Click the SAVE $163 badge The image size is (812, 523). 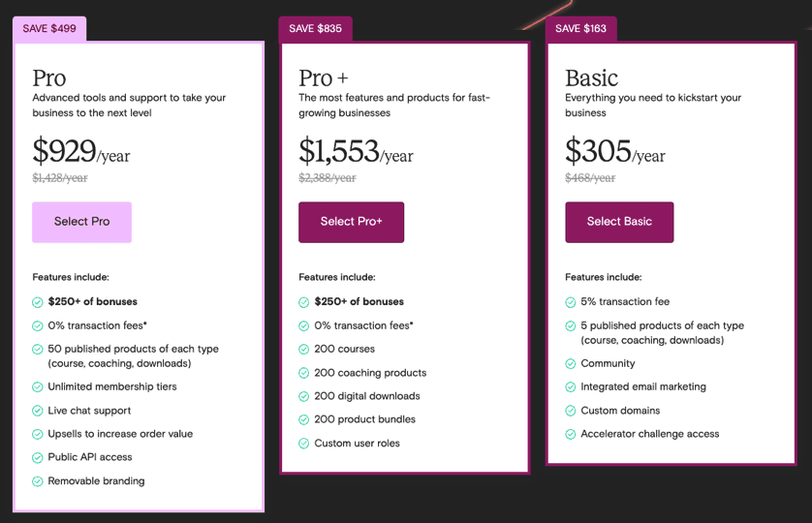581,28
